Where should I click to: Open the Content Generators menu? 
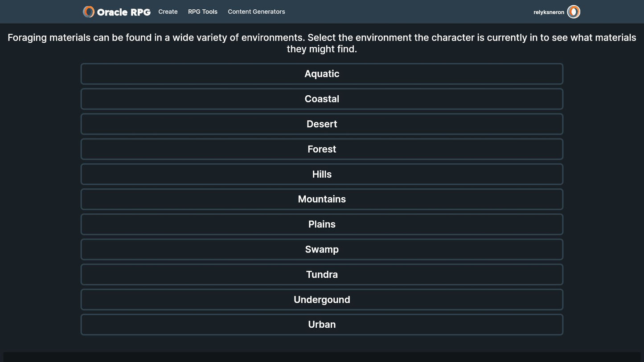[256, 12]
